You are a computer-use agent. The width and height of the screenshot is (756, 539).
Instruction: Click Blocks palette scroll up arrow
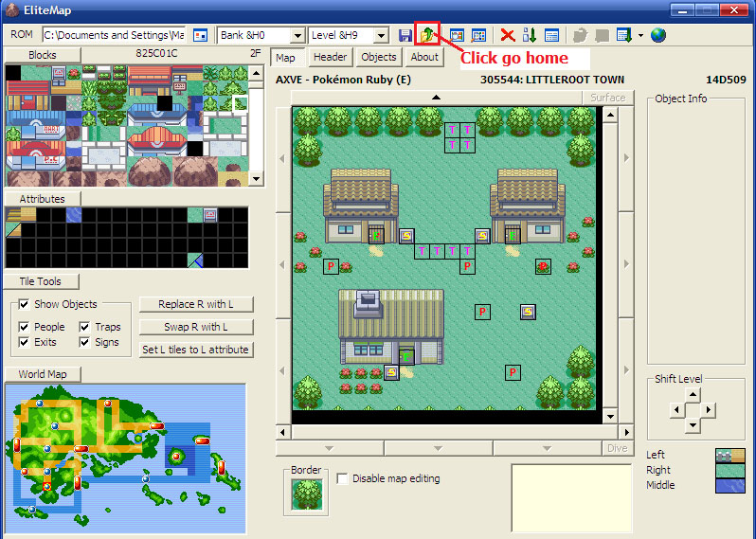click(257, 73)
